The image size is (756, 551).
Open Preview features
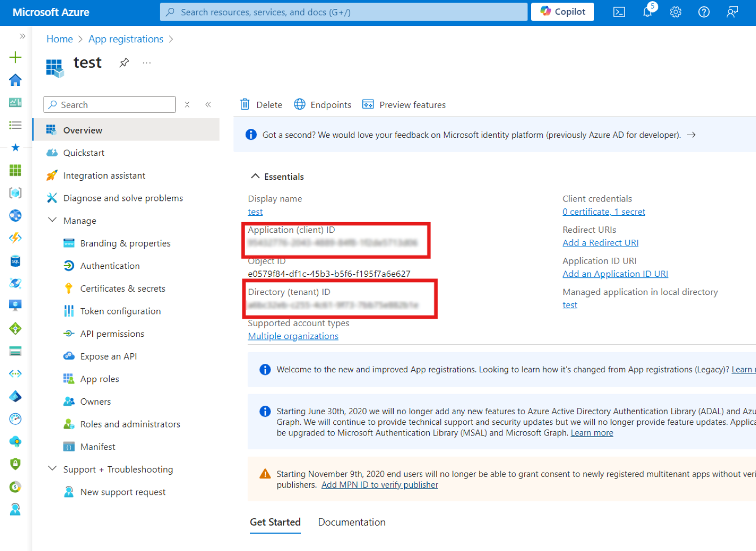[404, 104]
